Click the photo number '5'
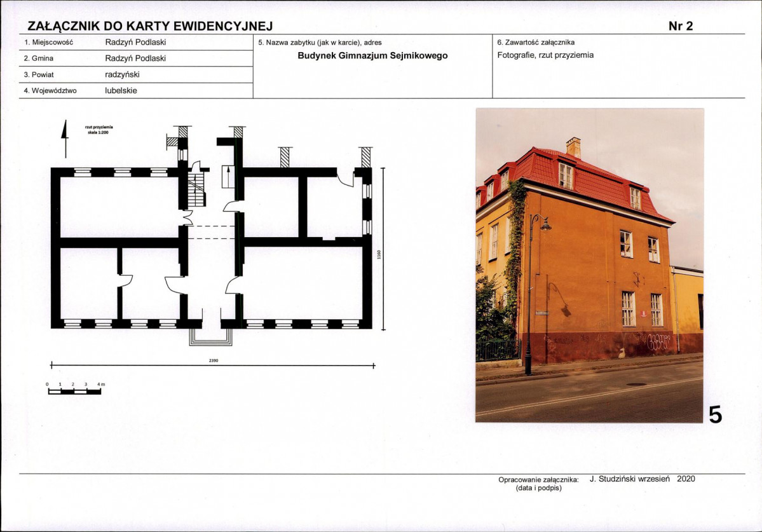 (x=716, y=415)
